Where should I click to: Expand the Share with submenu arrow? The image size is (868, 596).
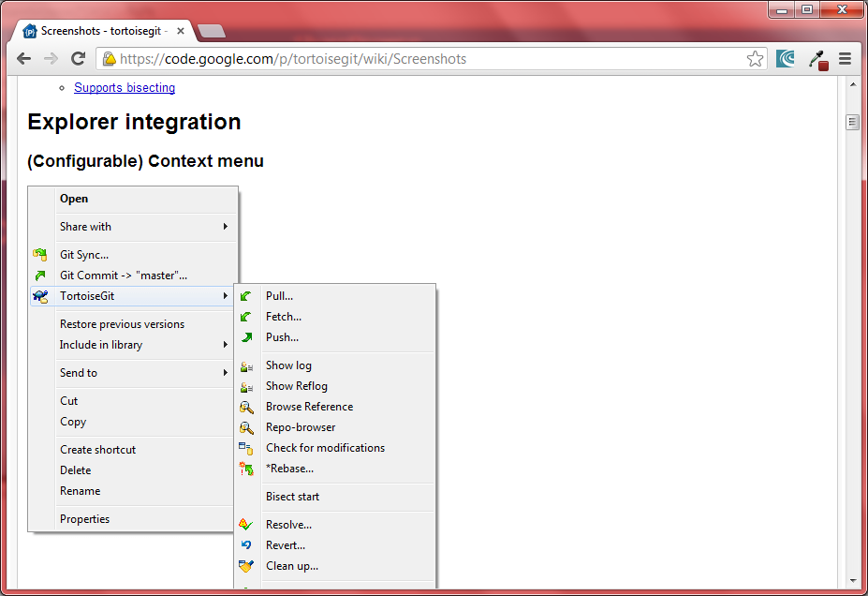(x=225, y=227)
